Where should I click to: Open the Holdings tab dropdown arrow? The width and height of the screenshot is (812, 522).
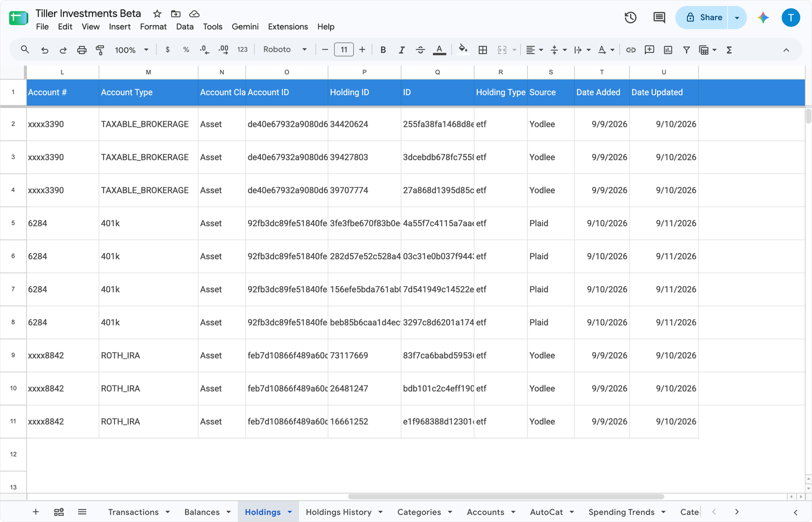coord(290,512)
